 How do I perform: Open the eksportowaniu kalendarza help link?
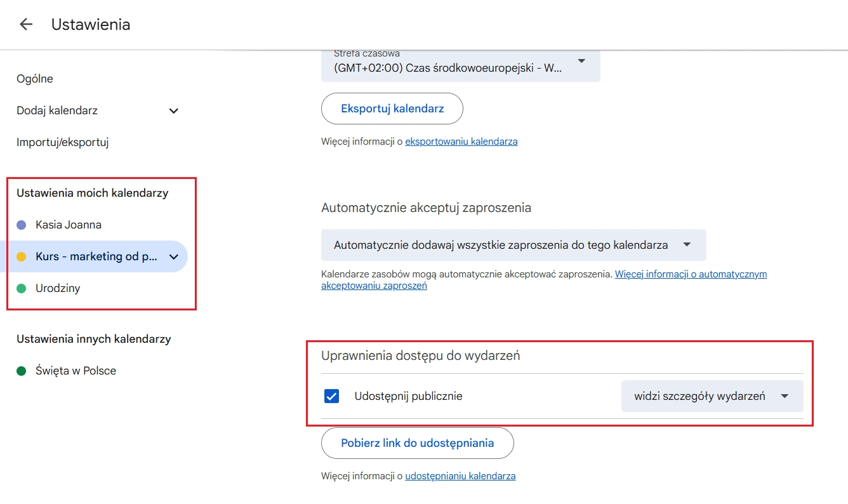click(x=461, y=142)
